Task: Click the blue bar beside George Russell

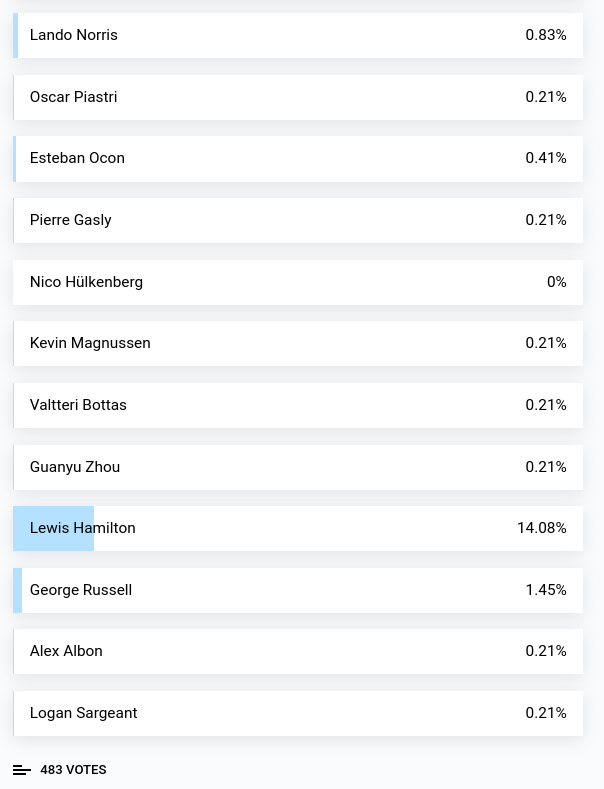Action: pos(18,590)
